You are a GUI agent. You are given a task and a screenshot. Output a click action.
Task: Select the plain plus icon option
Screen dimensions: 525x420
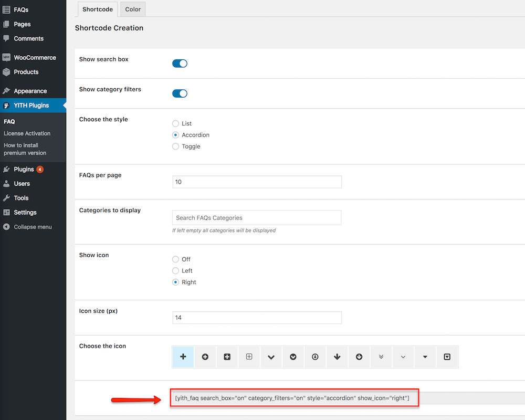(183, 356)
